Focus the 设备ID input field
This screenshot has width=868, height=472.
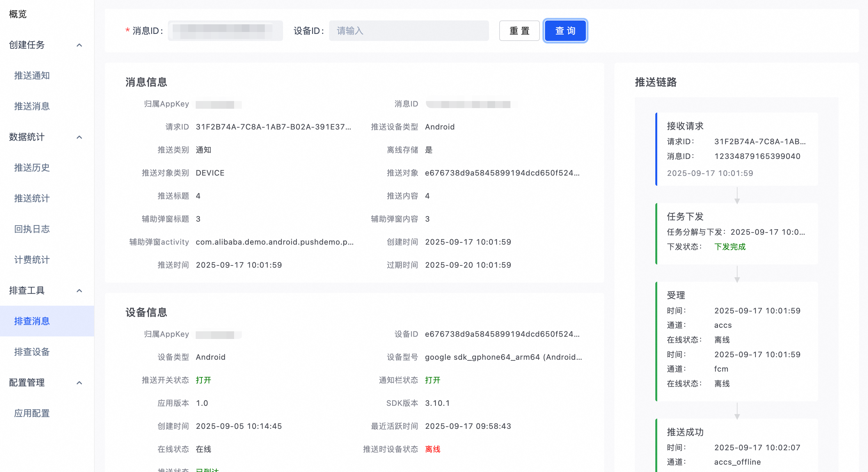tap(408, 31)
